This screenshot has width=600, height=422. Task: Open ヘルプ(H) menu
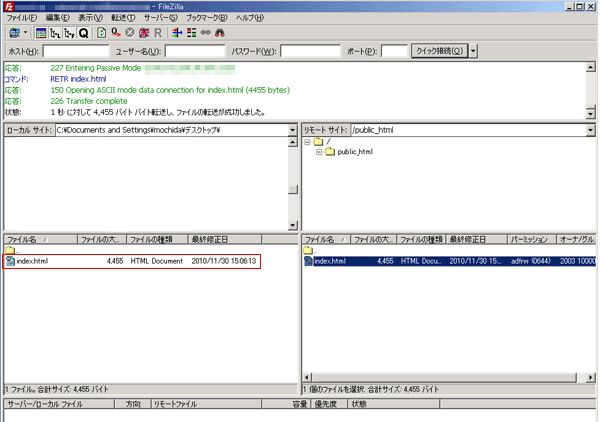coord(249,18)
